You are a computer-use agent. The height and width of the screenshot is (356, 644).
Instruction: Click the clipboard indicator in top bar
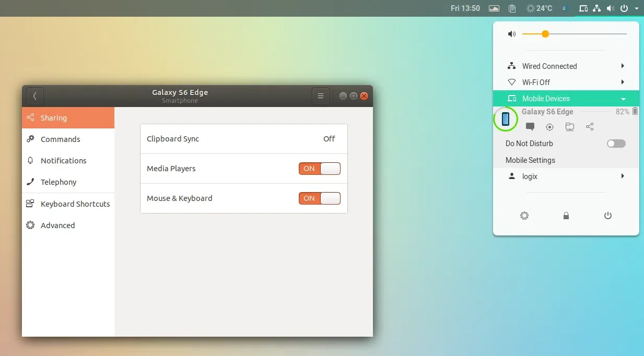[512, 8]
